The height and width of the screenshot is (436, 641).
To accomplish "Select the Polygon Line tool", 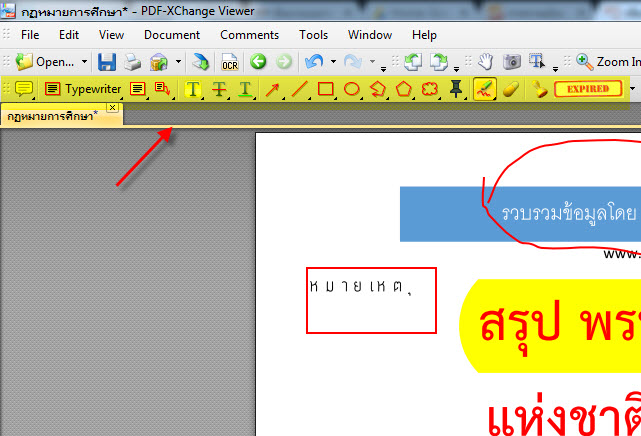I will [378, 89].
